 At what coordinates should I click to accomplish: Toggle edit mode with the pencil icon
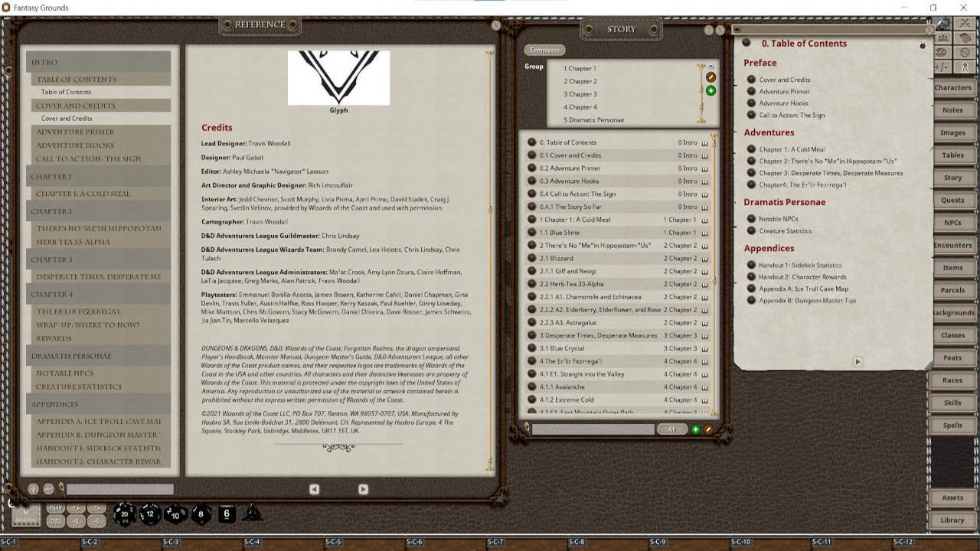click(x=707, y=429)
